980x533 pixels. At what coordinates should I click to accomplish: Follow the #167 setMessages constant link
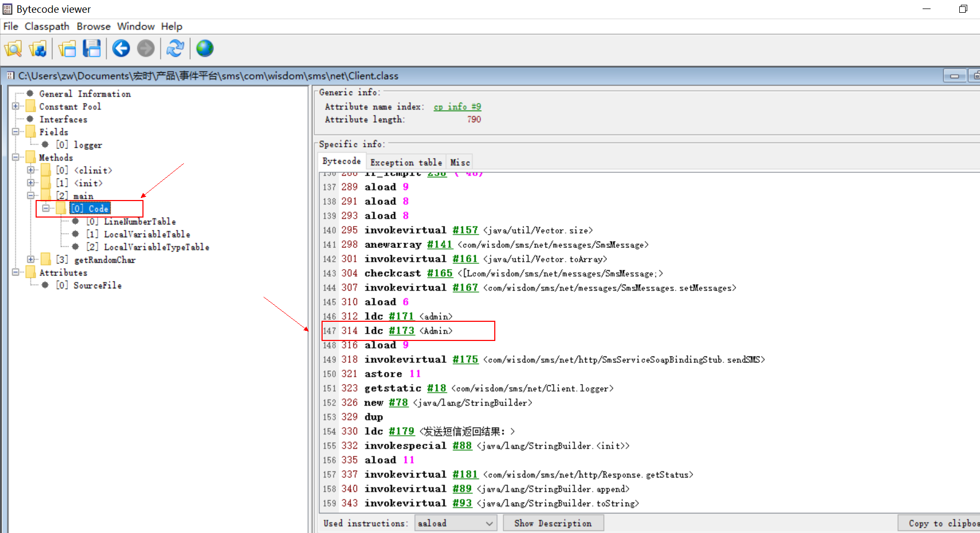click(x=466, y=288)
